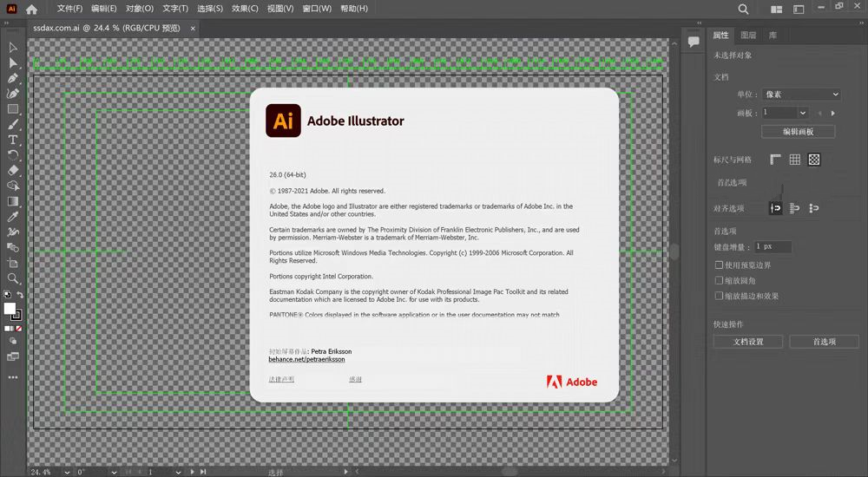
Task: Open 文件(F) menu
Action: (x=69, y=9)
